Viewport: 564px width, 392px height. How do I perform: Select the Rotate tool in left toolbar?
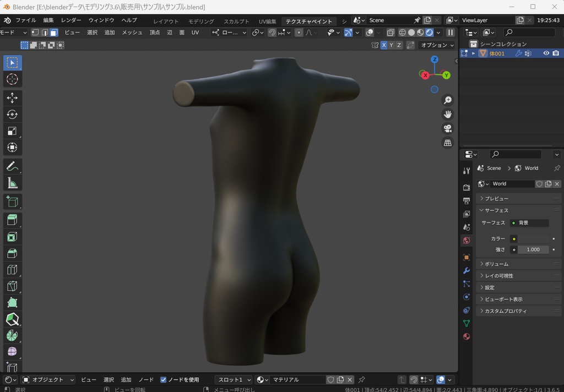pos(12,115)
